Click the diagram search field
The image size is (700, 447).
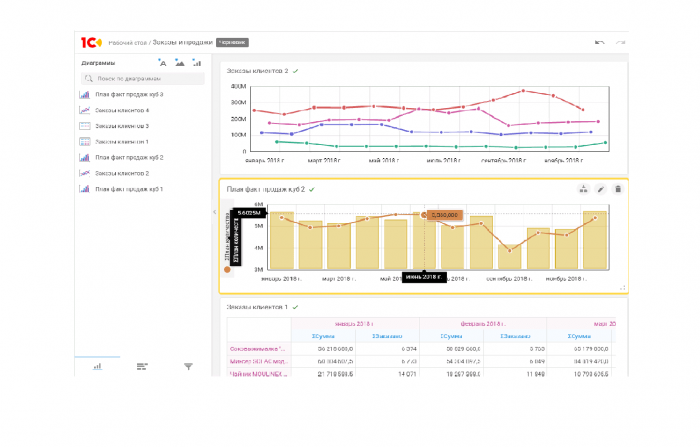point(143,79)
